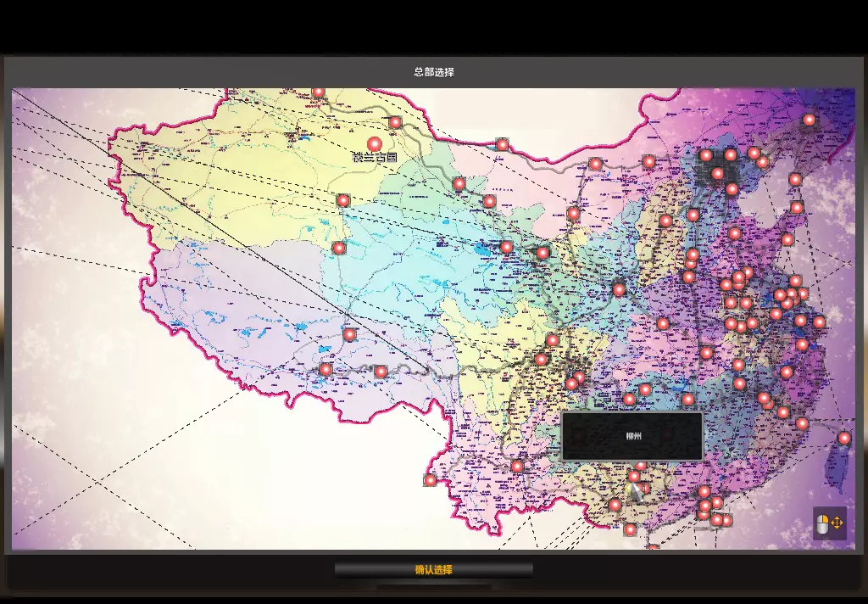This screenshot has width=868, height=604.
Task: Click the 楼兰古国 map label
Action: pos(375,158)
